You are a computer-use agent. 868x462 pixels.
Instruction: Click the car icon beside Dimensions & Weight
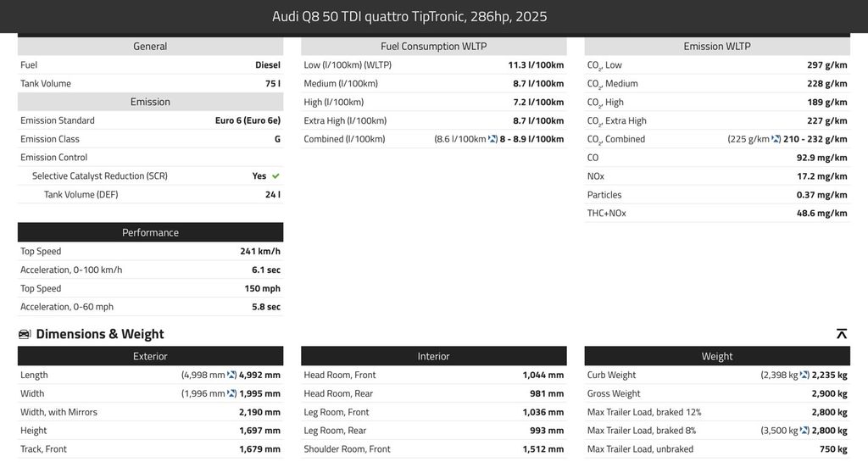coord(25,334)
